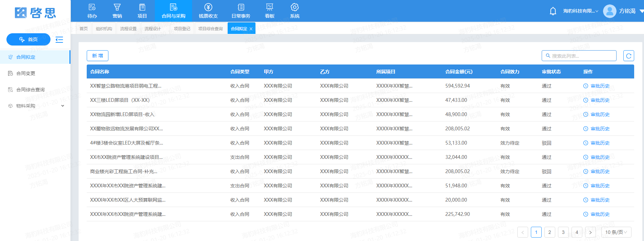Open the 待办 module in top navigation
Viewport: 644px width, 241px height.
[92, 11]
